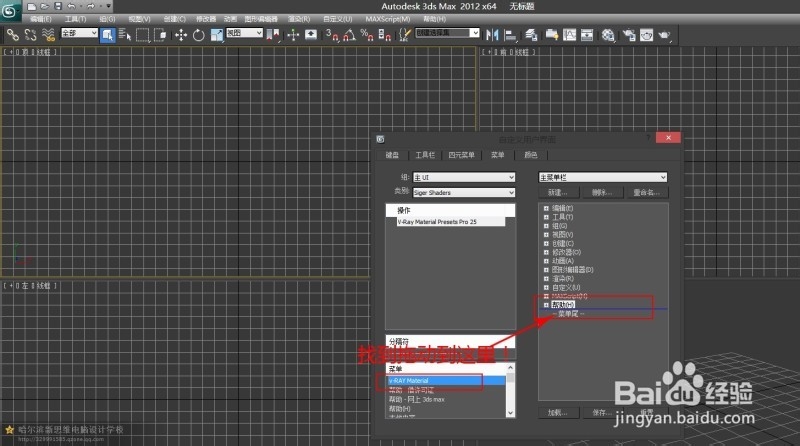Click the Select and Link tool
The image size is (800, 446).
pos(11,35)
